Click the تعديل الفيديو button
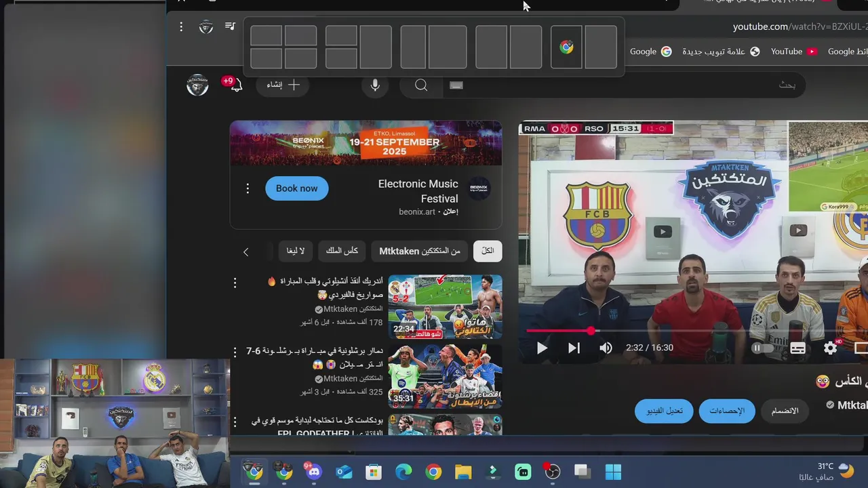The width and height of the screenshot is (868, 488). point(664,411)
